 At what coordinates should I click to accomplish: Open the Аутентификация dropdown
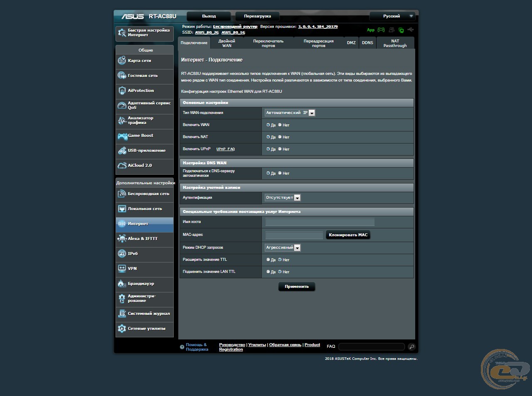(283, 198)
